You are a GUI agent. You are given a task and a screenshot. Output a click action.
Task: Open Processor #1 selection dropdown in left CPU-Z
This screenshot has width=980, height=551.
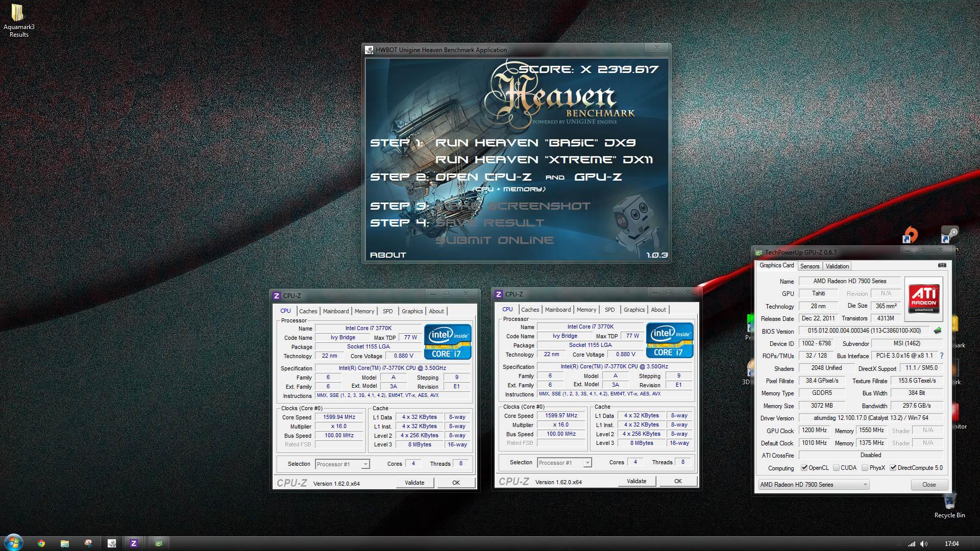(x=342, y=464)
